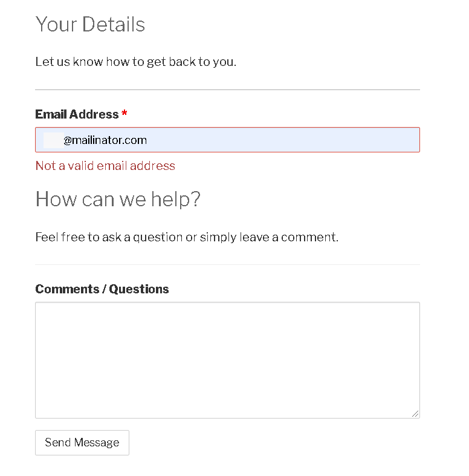Click the "Email Address" field label
The height and width of the screenshot is (476, 469).
(x=77, y=114)
